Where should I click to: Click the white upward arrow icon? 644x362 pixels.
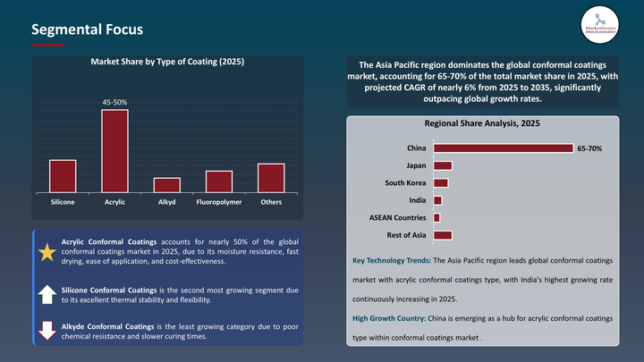47,294
